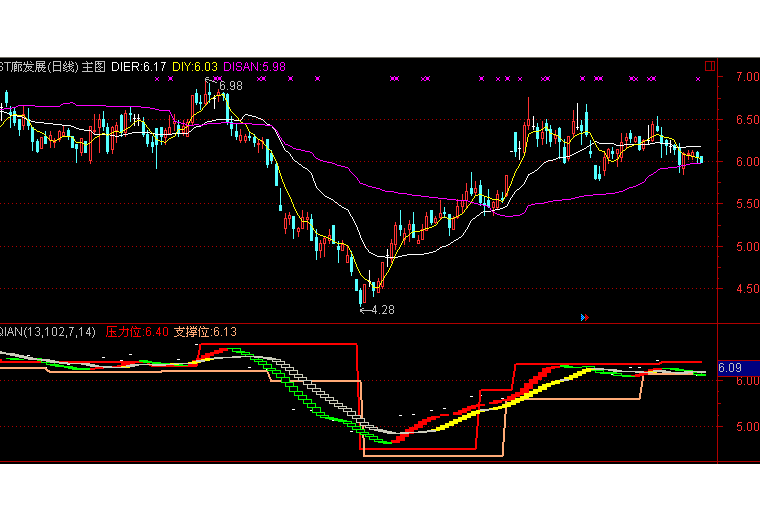Click the yellow DIY:6.03 indicator label
Image resolution: width=760 pixels, height=522 pixels.
(x=195, y=67)
